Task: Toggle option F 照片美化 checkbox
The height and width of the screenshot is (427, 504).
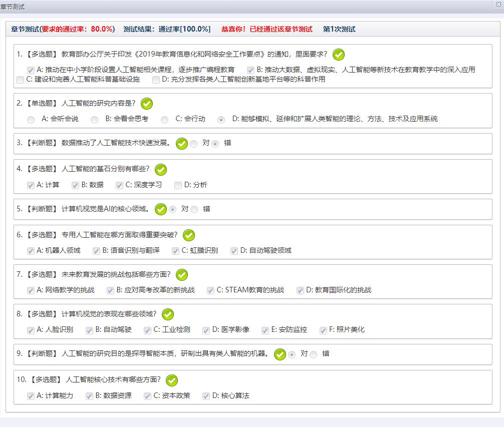Action: 323,330
